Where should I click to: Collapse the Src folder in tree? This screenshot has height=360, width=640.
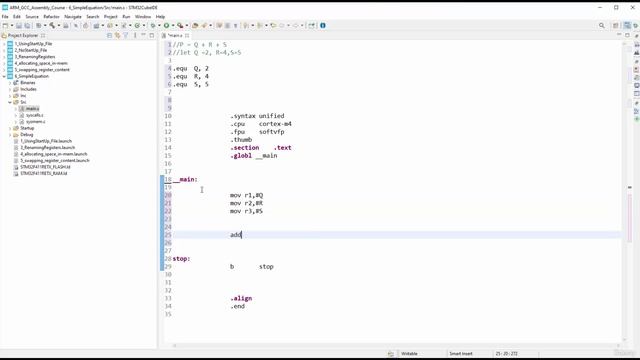click(10, 102)
